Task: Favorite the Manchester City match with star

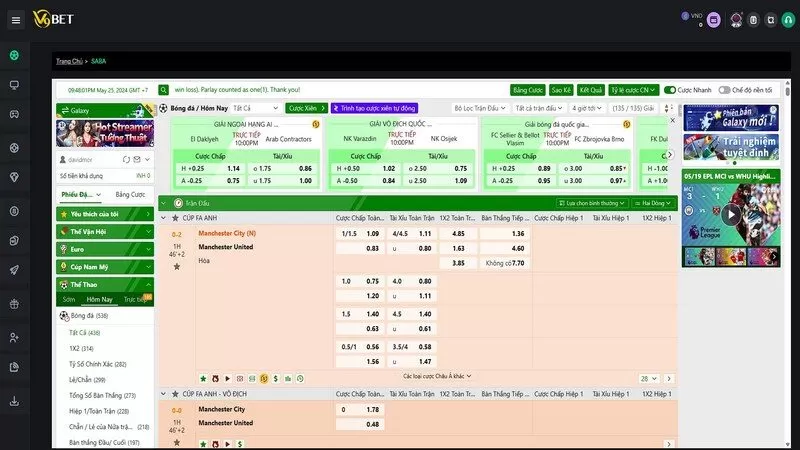Action: 177,267
